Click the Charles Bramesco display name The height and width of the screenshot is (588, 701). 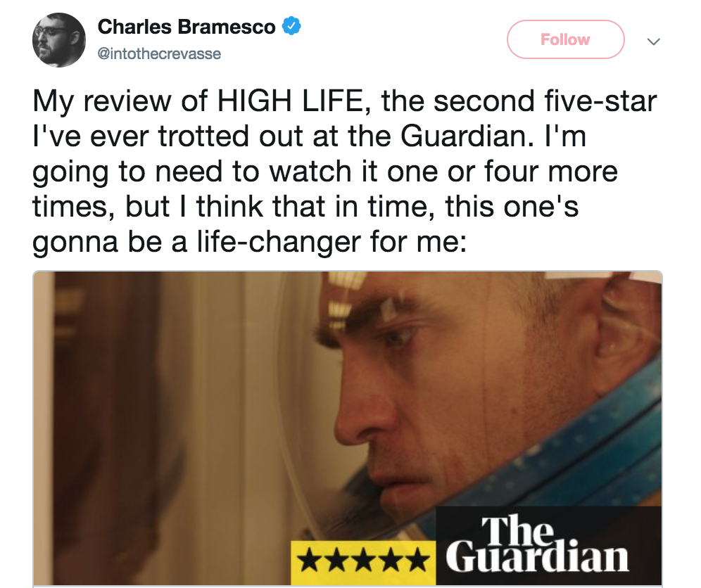187,27
